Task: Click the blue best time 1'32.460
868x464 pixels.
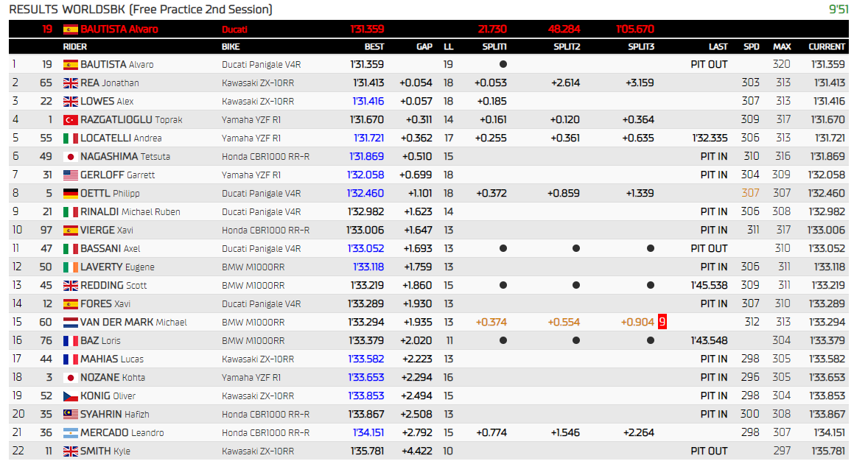Action: [365, 194]
